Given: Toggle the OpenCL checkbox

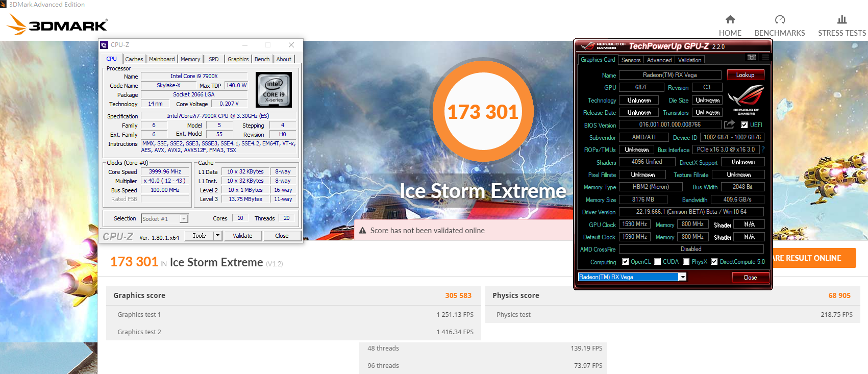Looking at the screenshot, I should coord(625,262).
